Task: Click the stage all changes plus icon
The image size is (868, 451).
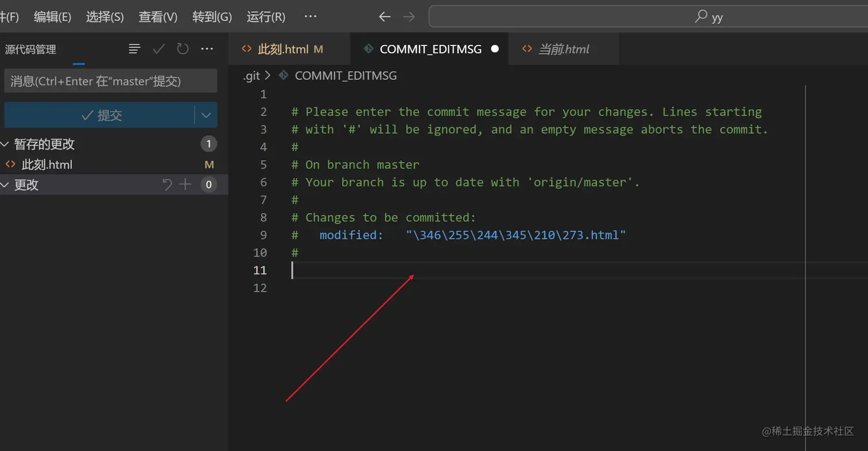Action: click(x=185, y=184)
